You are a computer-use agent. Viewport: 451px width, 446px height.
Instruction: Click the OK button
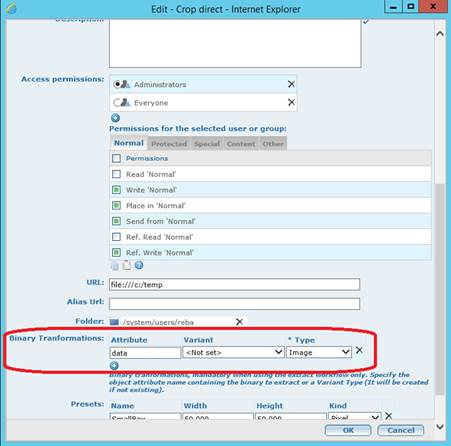(x=348, y=430)
